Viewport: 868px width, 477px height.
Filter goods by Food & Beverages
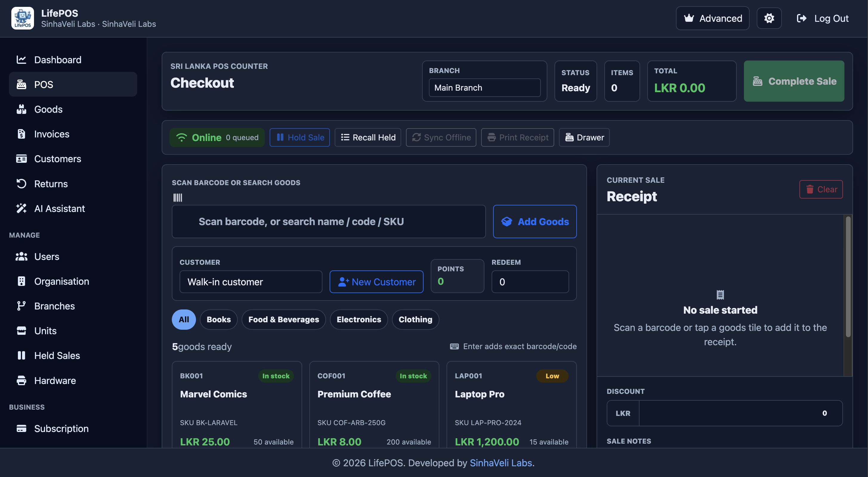click(284, 319)
